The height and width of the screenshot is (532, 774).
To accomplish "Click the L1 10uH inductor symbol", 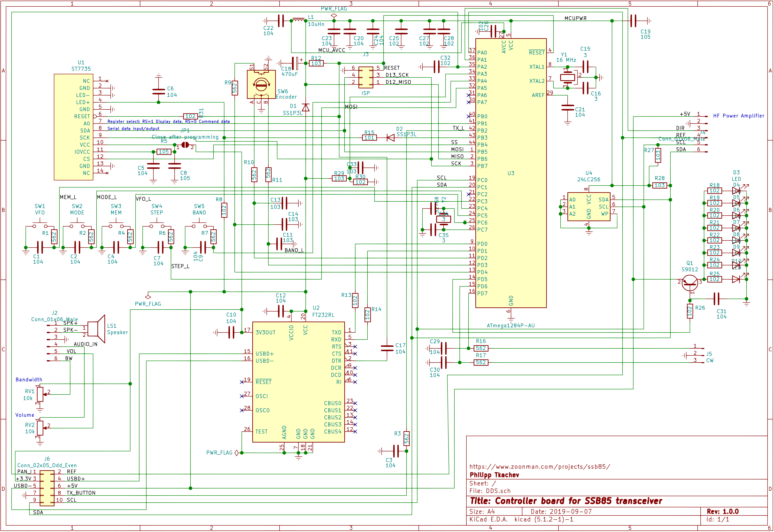I will tap(298, 20).
